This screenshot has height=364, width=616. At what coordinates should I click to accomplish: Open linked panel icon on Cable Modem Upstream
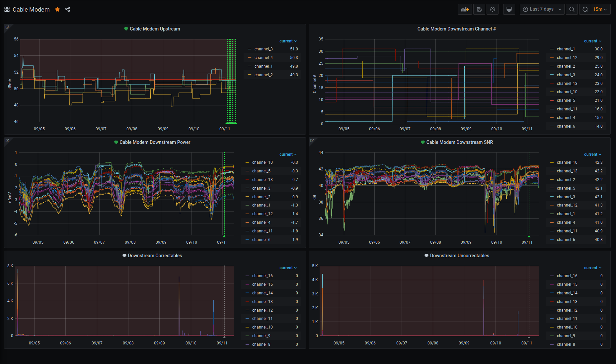pyautogui.click(x=7, y=27)
